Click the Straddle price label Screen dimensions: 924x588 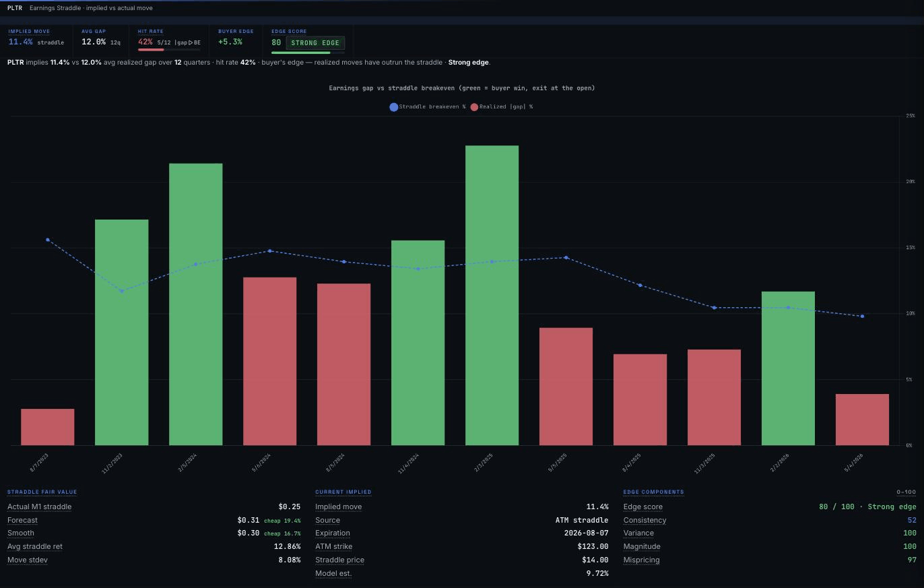click(339, 560)
